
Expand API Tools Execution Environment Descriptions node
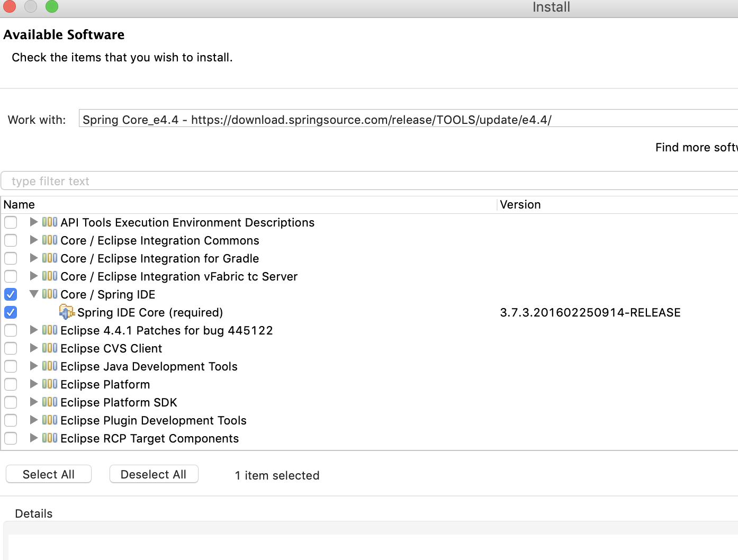click(x=33, y=222)
